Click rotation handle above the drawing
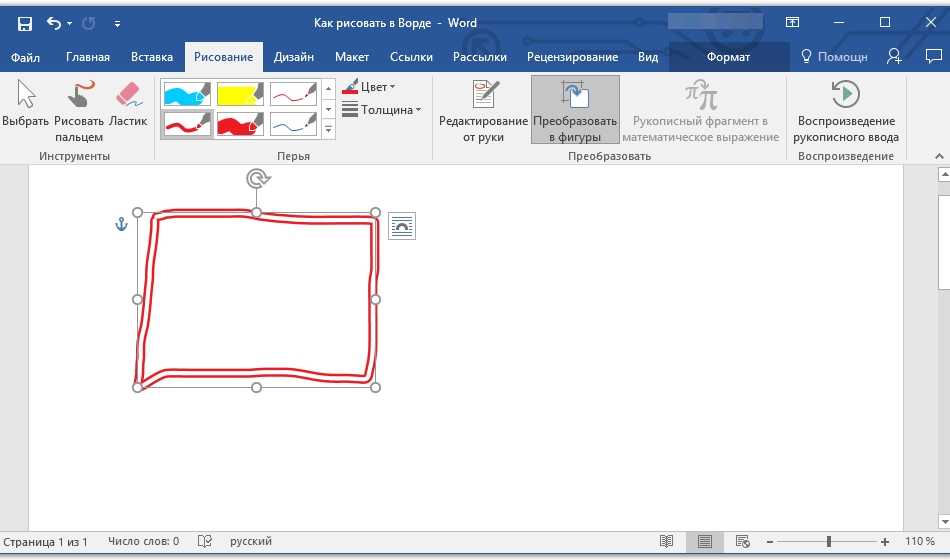Image resolution: width=950 pixels, height=560 pixels. (x=257, y=179)
